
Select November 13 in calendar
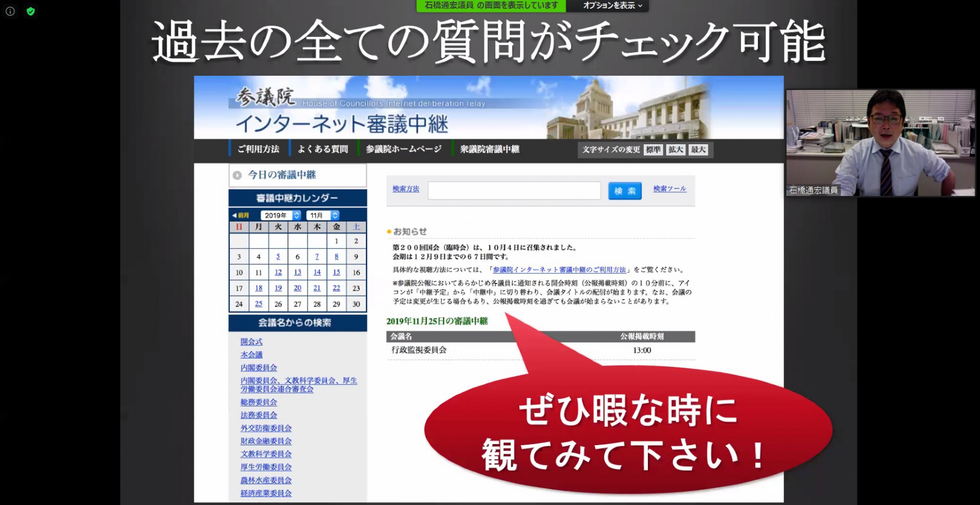coord(297,273)
